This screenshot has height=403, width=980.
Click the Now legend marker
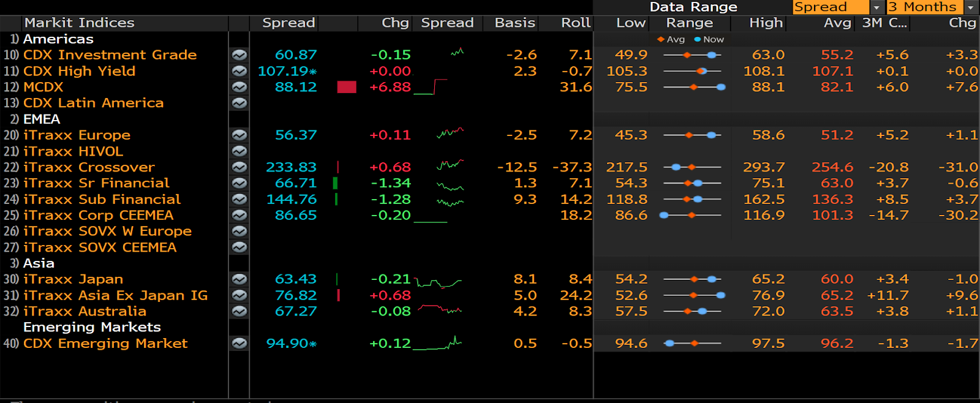coord(697,39)
